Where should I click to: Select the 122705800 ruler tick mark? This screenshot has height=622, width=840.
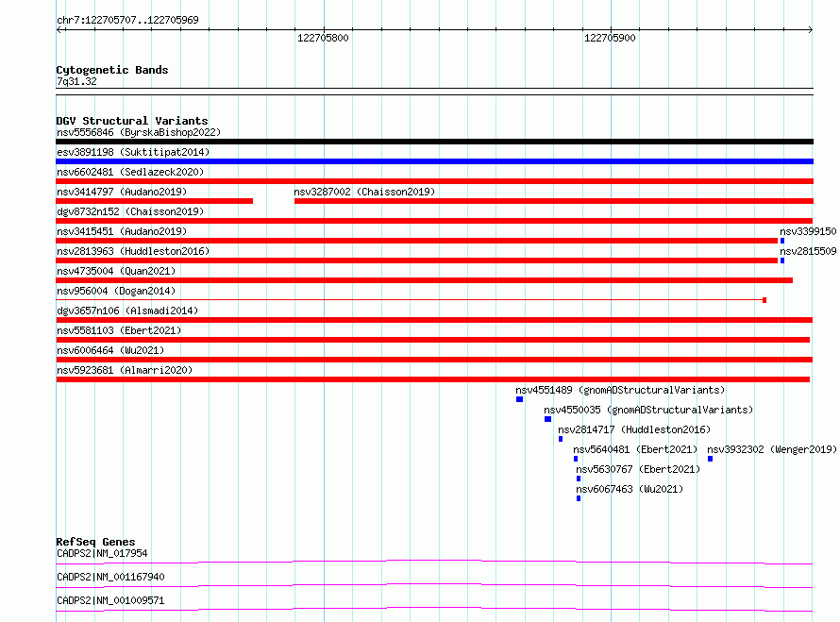(x=324, y=29)
